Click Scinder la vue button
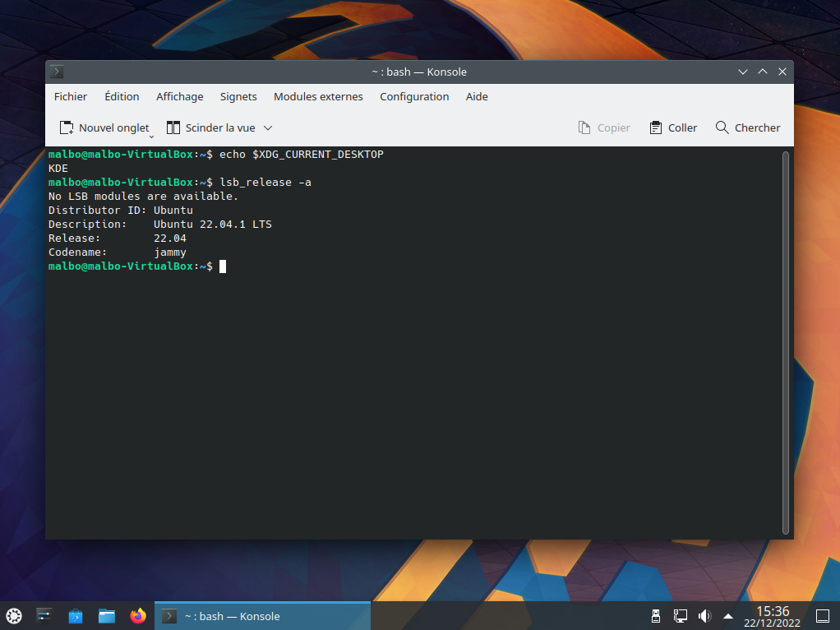840x630 pixels. click(x=210, y=127)
